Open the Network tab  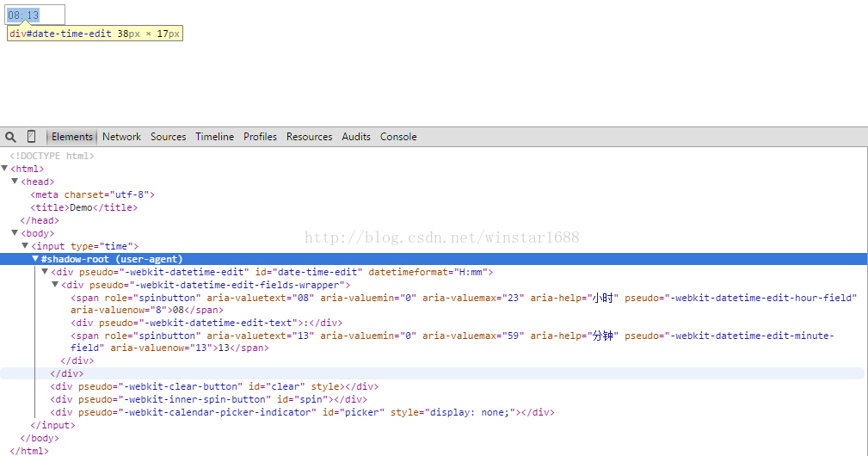point(122,137)
